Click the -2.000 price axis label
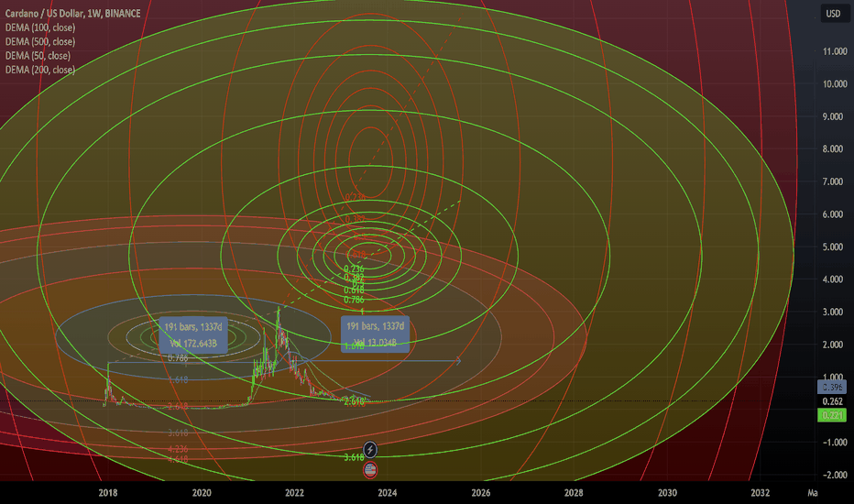This screenshot has height=504, width=854. [834, 475]
